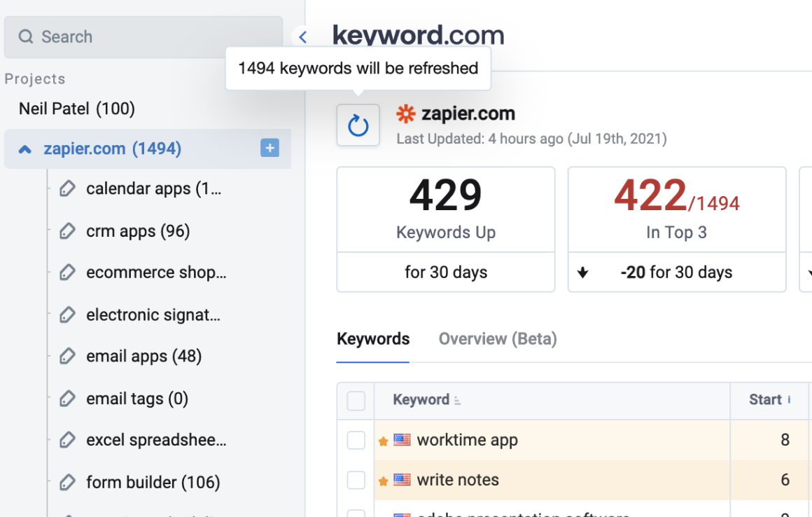Click the down arrow in the Top 3 card
Viewport: 812px width, 517px height.
pyautogui.click(x=584, y=272)
